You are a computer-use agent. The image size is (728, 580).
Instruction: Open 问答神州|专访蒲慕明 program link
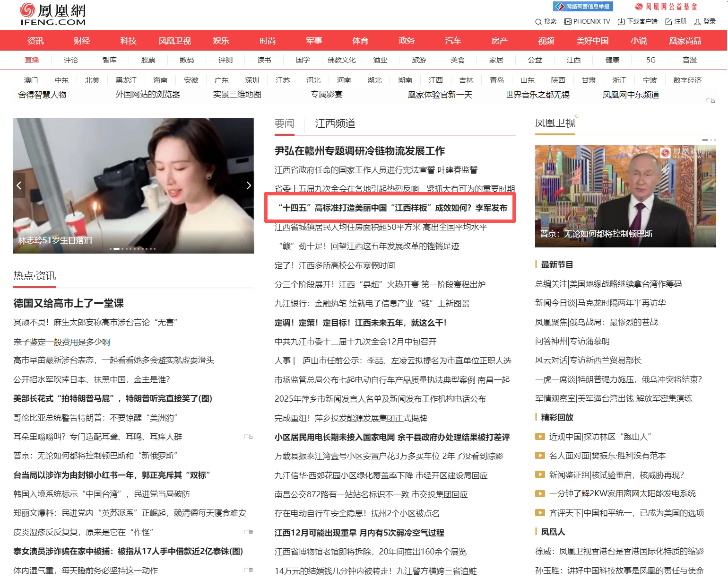click(x=572, y=341)
